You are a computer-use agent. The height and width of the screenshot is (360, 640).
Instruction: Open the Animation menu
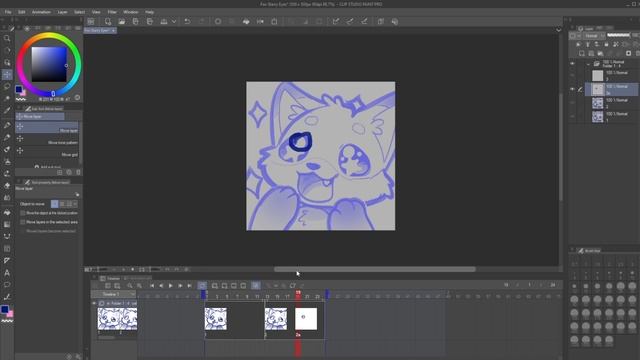pyautogui.click(x=41, y=12)
